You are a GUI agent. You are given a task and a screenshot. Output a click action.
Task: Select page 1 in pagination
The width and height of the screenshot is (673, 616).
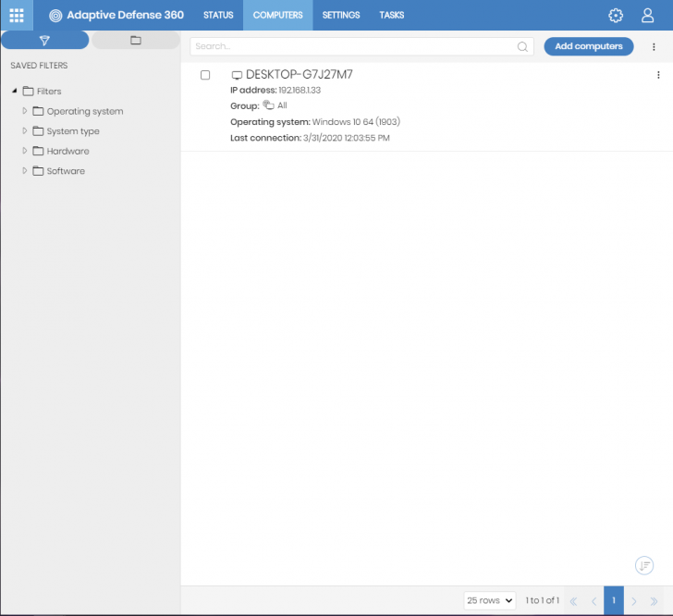tap(614, 600)
